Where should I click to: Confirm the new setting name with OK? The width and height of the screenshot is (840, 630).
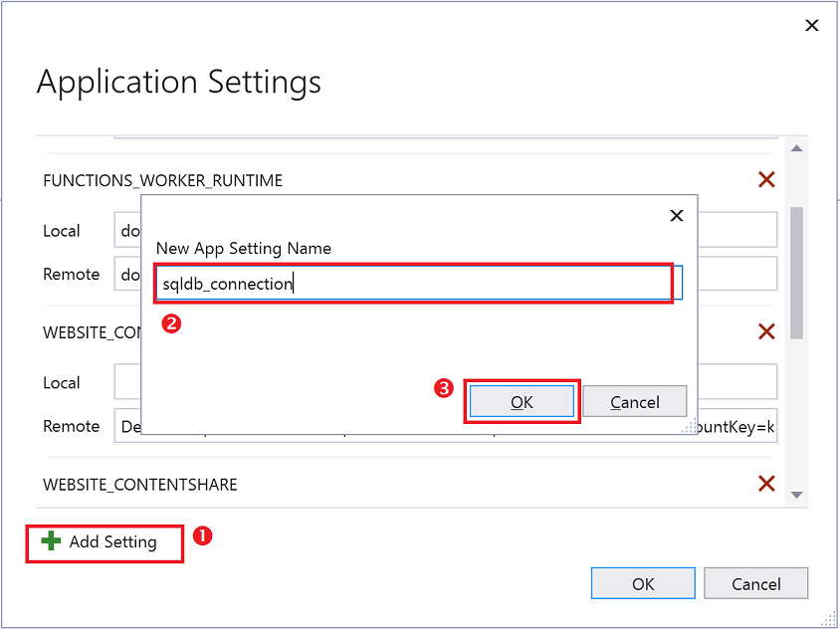pyautogui.click(x=522, y=402)
